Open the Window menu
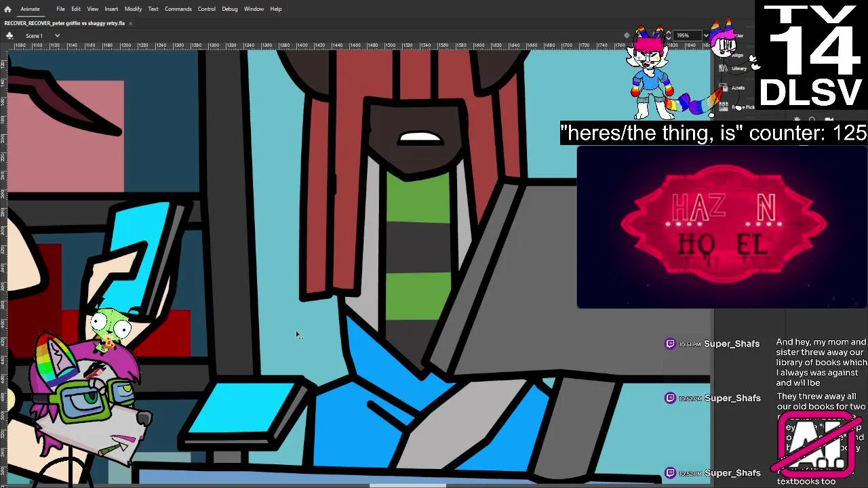The image size is (868, 488). [x=254, y=9]
